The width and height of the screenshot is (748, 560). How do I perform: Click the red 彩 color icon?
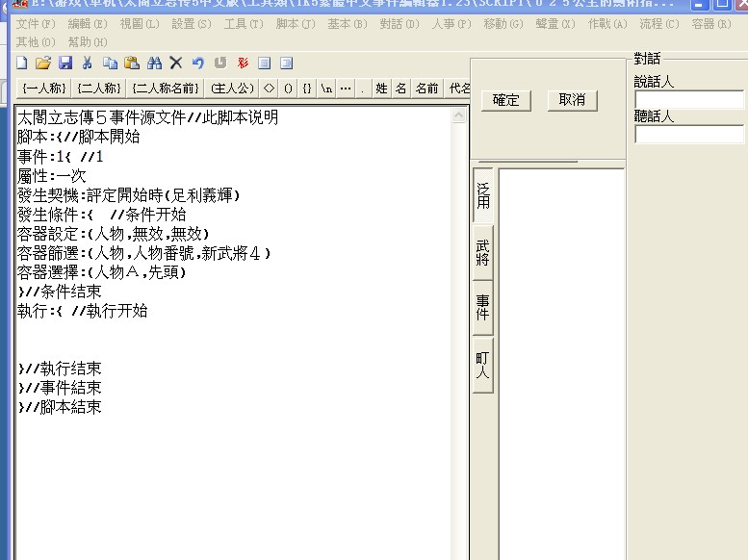click(243, 63)
